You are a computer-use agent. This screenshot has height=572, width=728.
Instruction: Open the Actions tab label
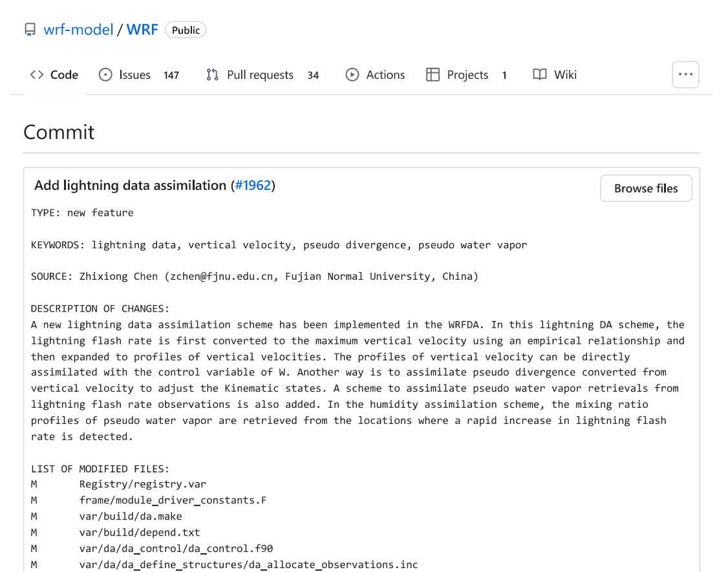point(385,75)
